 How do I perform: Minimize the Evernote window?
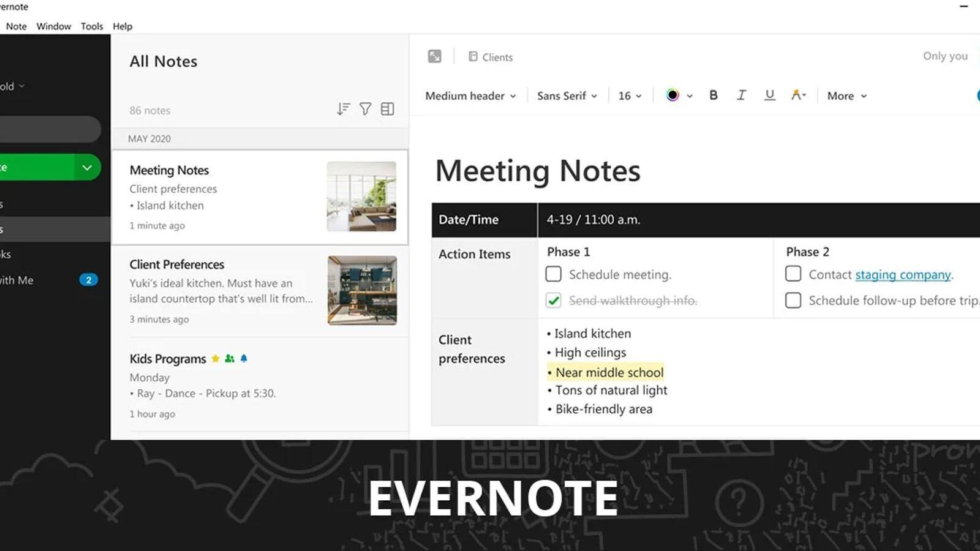(x=963, y=6)
